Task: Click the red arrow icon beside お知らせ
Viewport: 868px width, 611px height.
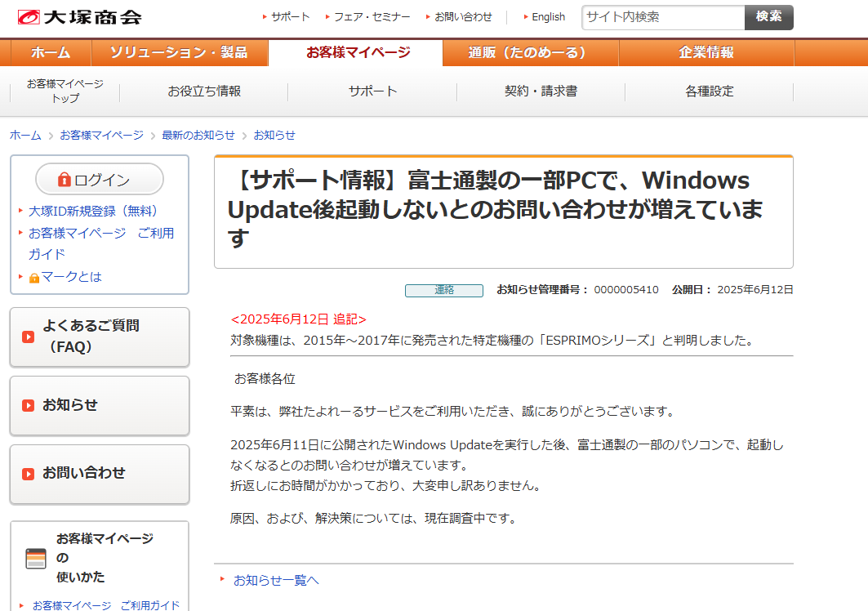Action: [x=29, y=405]
